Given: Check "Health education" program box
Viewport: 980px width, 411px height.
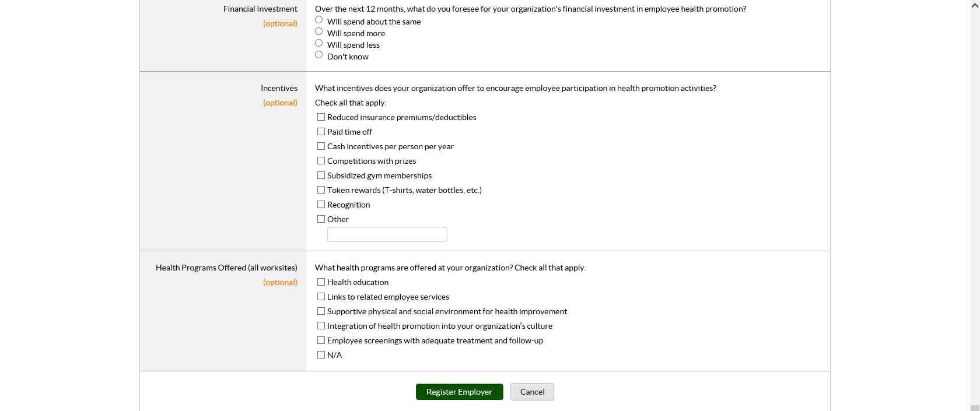Looking at the screenshot, I should [321, 282].
